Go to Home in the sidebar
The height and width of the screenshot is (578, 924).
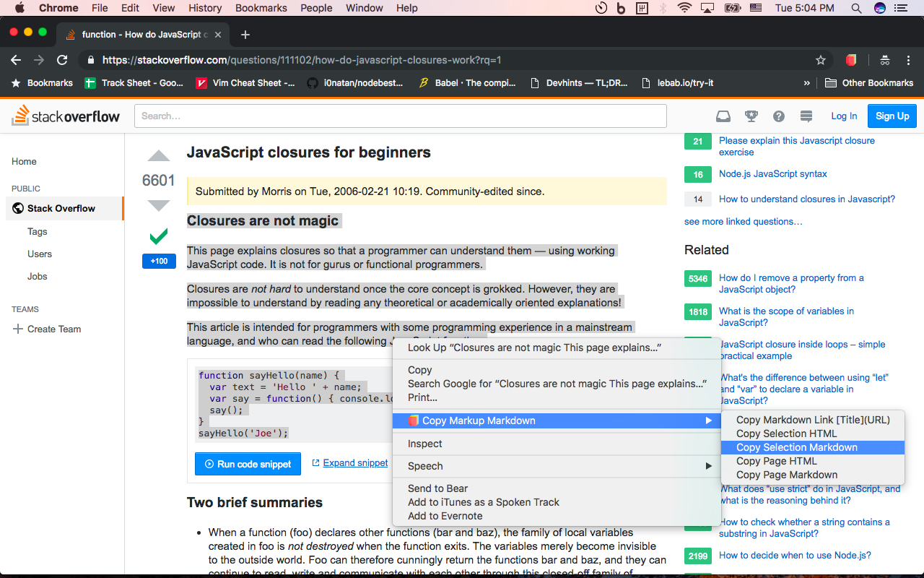[x=24, y=162]
